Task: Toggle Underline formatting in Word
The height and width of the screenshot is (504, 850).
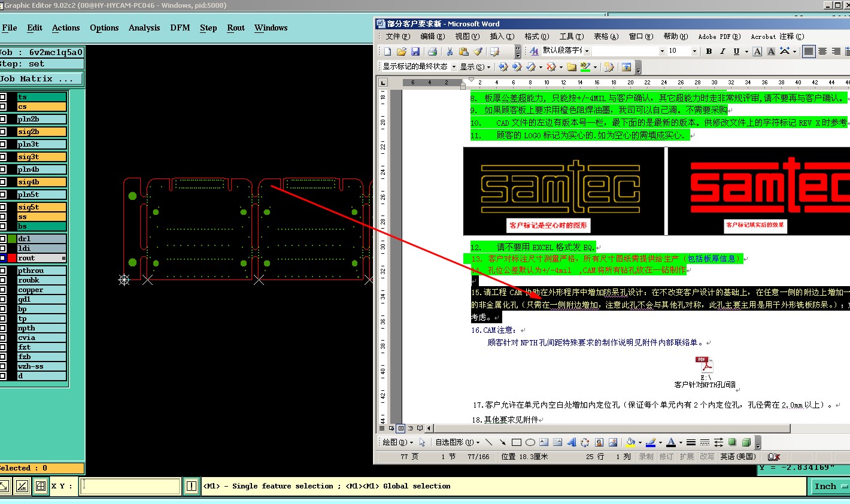Action: 736,51
